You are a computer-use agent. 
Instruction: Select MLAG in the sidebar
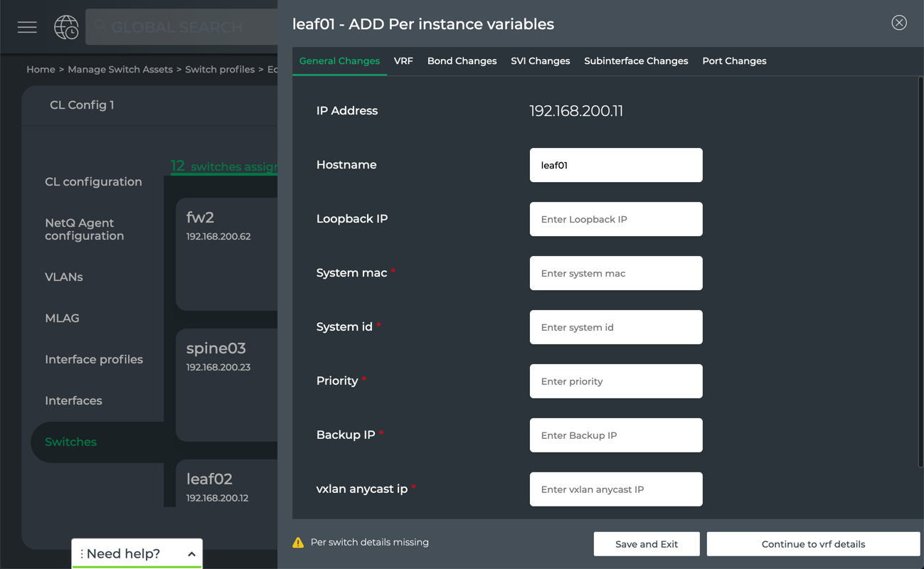62,318
